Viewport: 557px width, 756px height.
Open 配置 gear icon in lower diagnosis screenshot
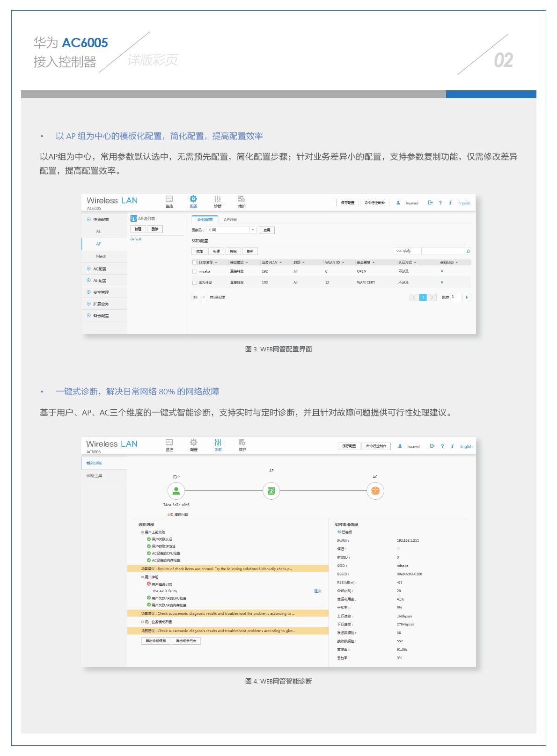click(x=193, y=442)
